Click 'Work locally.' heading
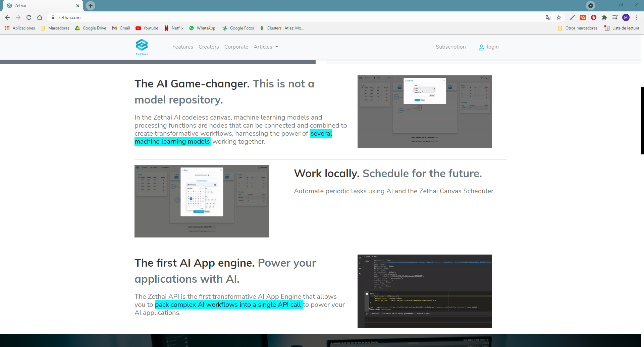The image size is (644, 347). point(327,173)
